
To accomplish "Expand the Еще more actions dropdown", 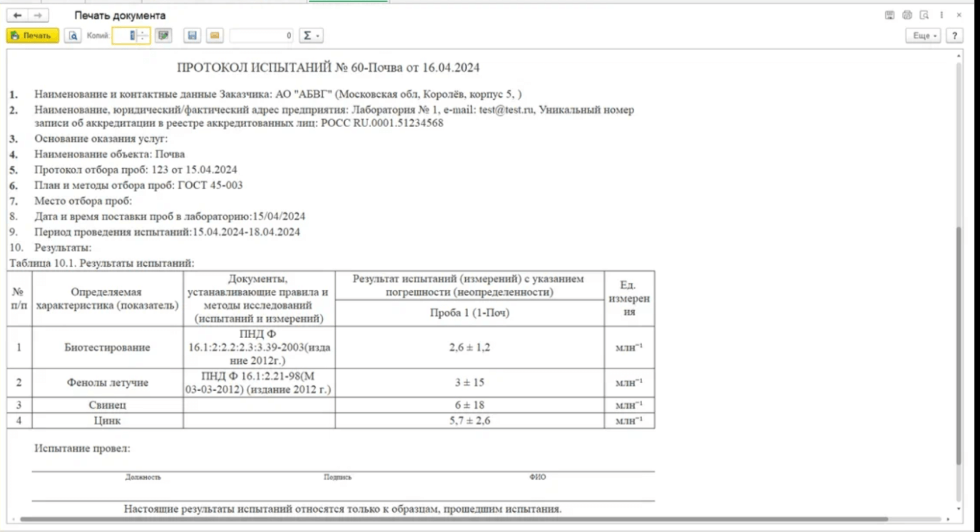I will tap(923, 36).
